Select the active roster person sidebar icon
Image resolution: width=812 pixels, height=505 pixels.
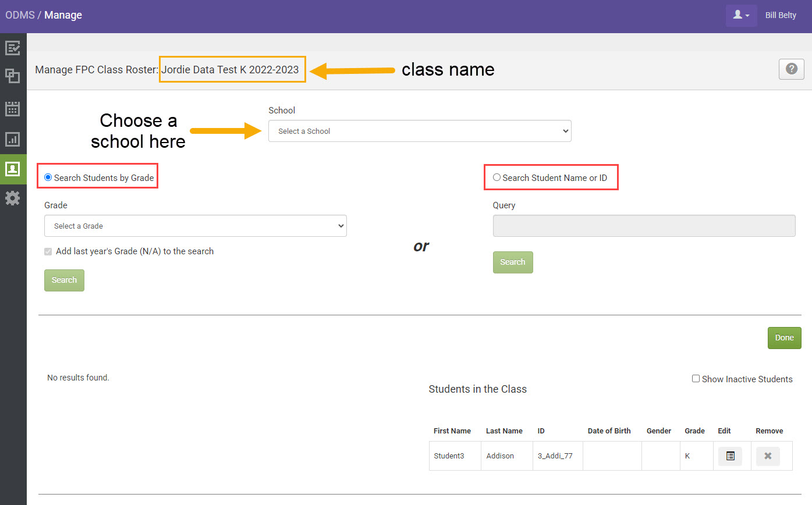tap(13, 170)
